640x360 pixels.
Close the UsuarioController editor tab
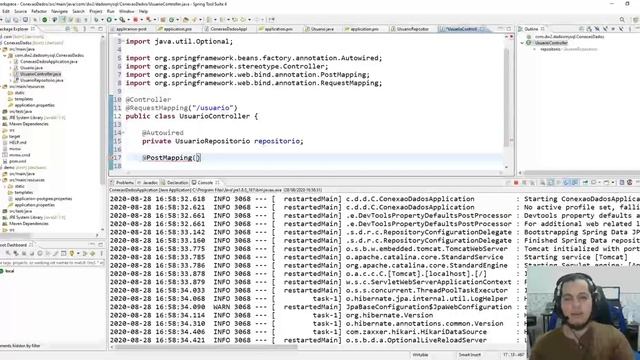(x=482, y=29)
